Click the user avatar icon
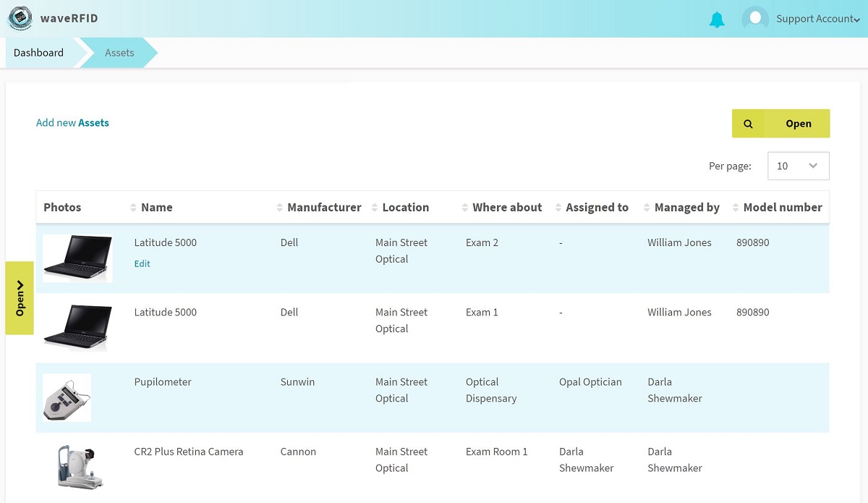868x503 pixels. [x=755, y=19]
